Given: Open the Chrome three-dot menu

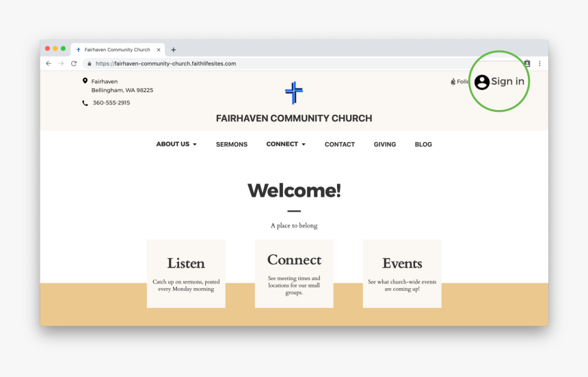Looking at the screenshot, I should click(x=539, y=64).
